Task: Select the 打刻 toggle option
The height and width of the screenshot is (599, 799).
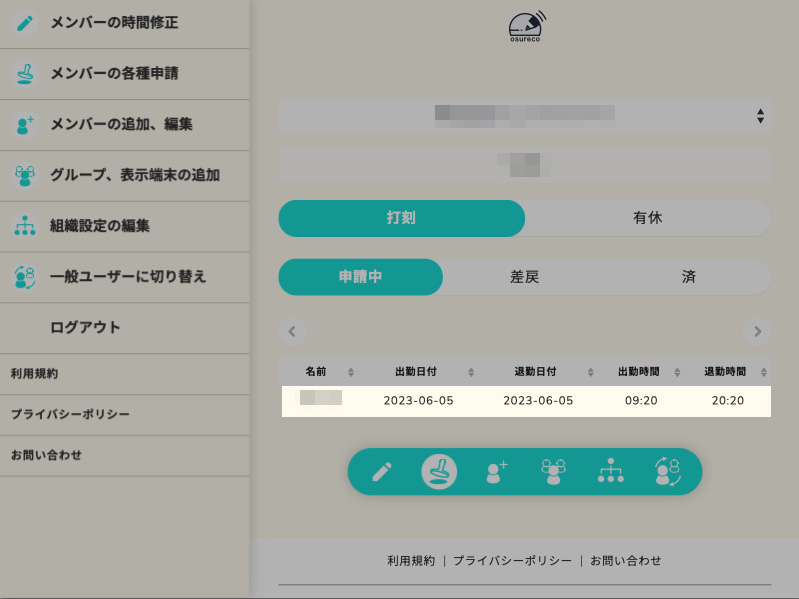Action: (x=401, y=218)
